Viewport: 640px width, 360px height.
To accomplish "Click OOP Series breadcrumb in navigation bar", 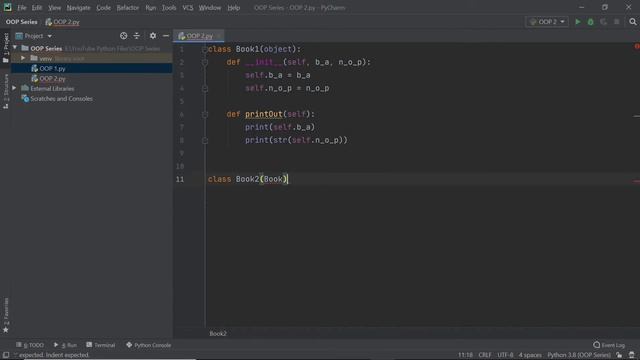I will tap(21, 22).
